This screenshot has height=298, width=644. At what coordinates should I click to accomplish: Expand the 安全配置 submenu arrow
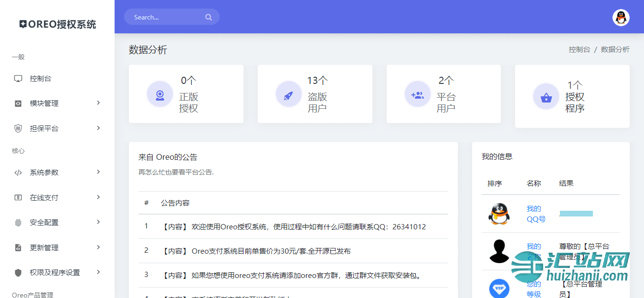(98, 222)
